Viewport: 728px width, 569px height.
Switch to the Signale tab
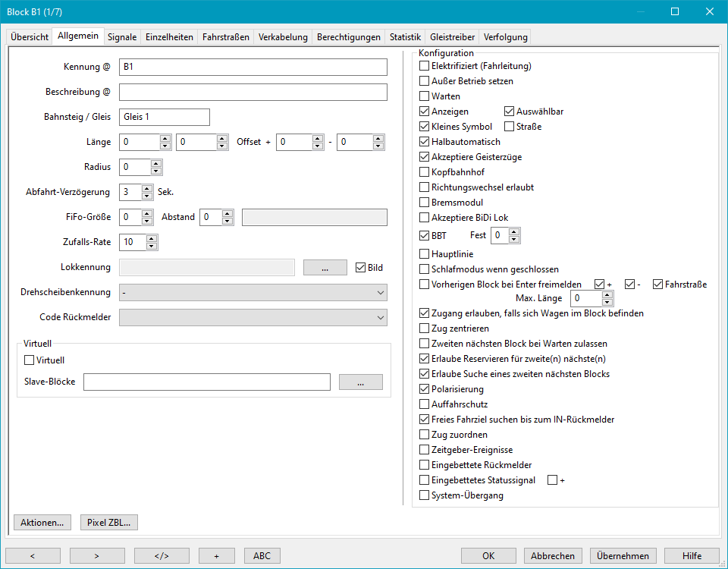(122, 36)
